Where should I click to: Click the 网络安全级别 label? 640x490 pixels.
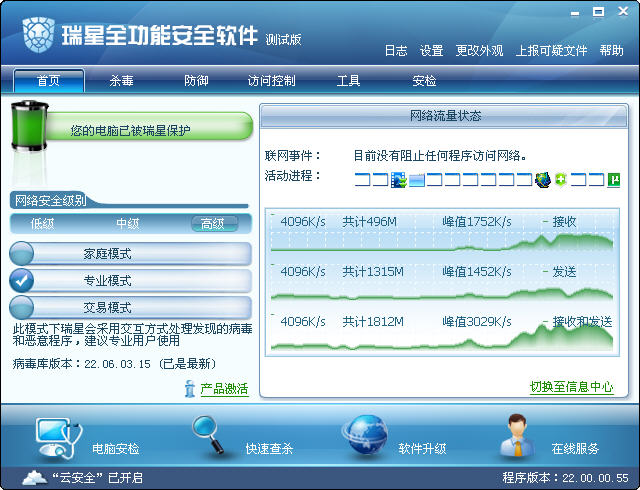point(51,200)
